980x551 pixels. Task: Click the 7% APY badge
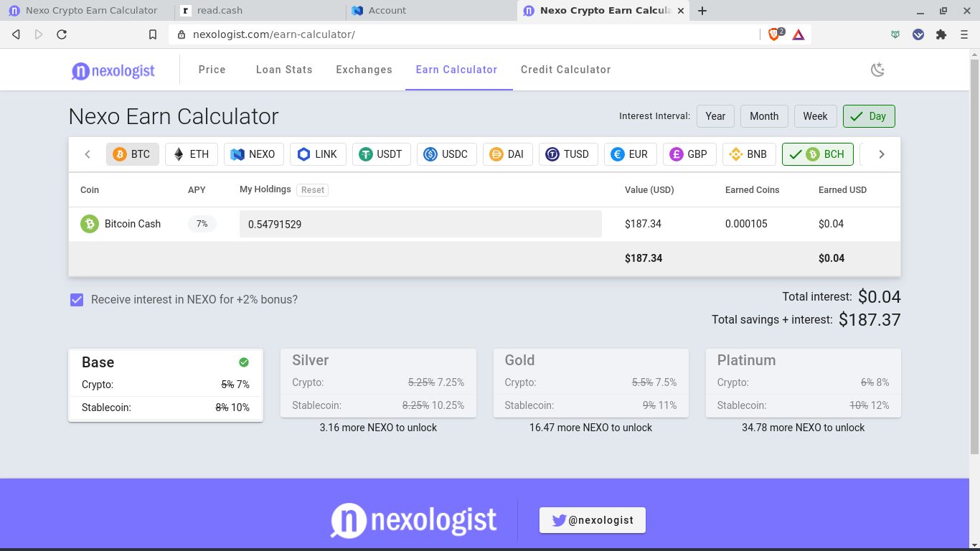(x=202, y=224)
